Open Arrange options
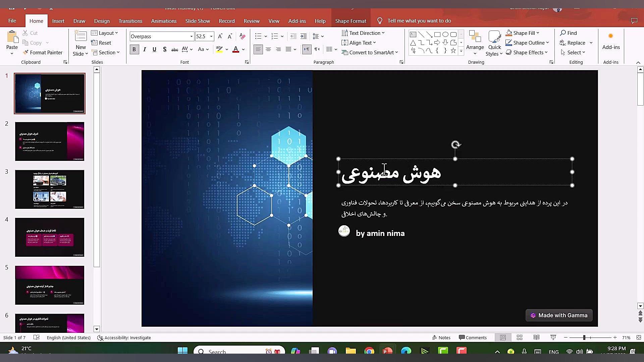 pos(475,43)
